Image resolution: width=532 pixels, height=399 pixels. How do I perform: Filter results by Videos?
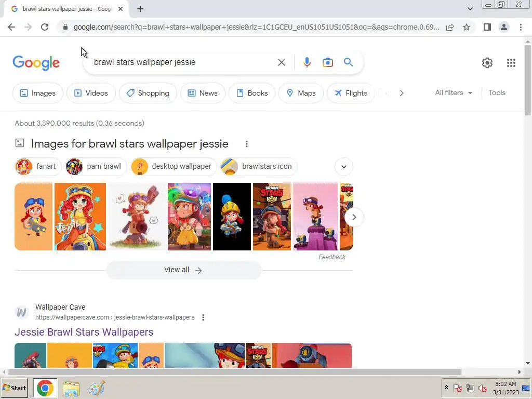91,94
